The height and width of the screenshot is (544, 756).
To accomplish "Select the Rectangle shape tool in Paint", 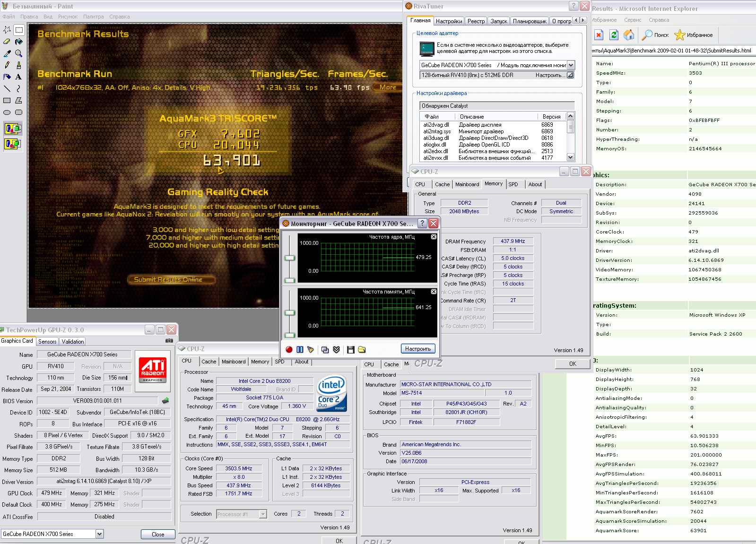I will [x=7, y=100].
